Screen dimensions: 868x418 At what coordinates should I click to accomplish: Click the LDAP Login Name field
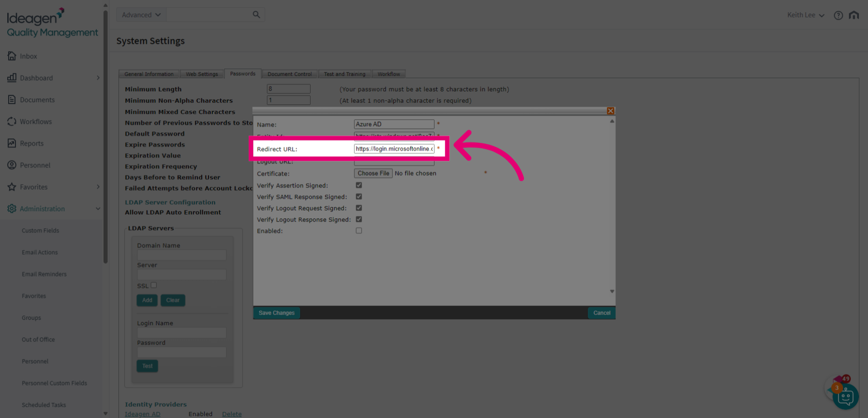pos(182,333)
